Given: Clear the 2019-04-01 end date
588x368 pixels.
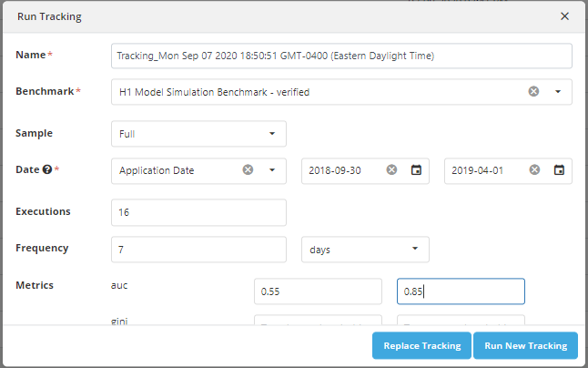Looking at the screenshot, I should tap(534, 170).
